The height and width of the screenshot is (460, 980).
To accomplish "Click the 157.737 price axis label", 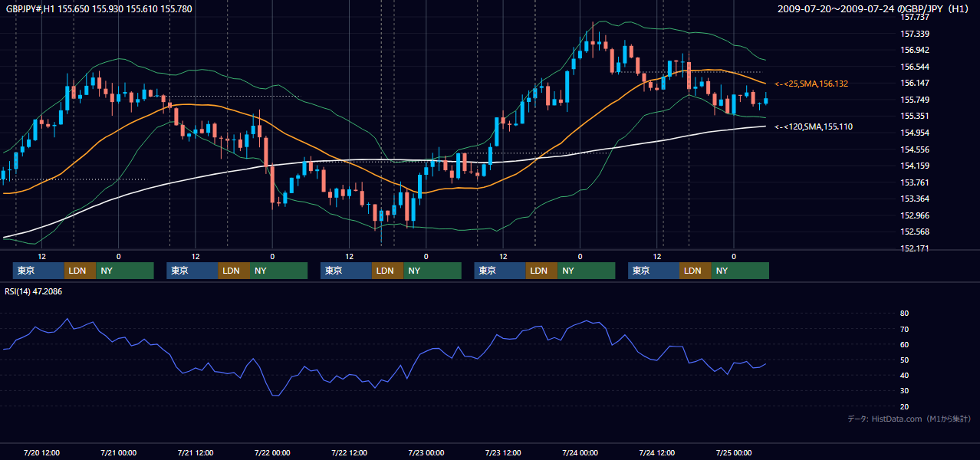I will (915, 17).
